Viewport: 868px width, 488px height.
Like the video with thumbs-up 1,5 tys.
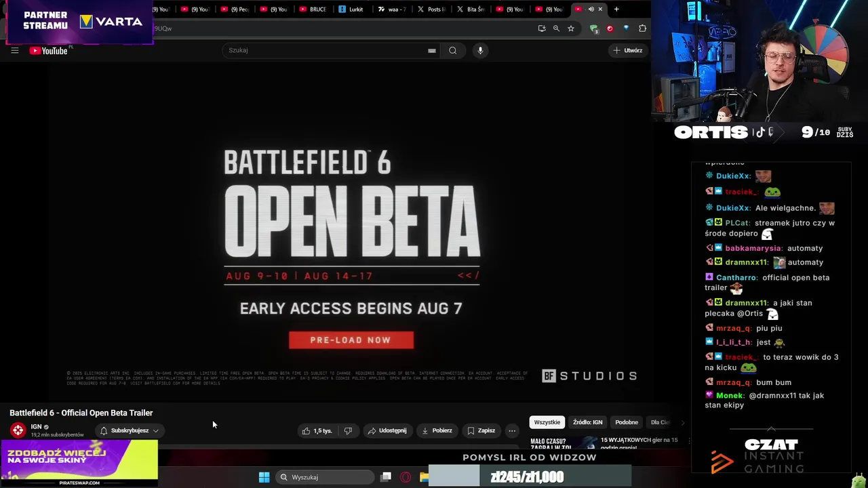pyautogui.click(x=317, y=430)
